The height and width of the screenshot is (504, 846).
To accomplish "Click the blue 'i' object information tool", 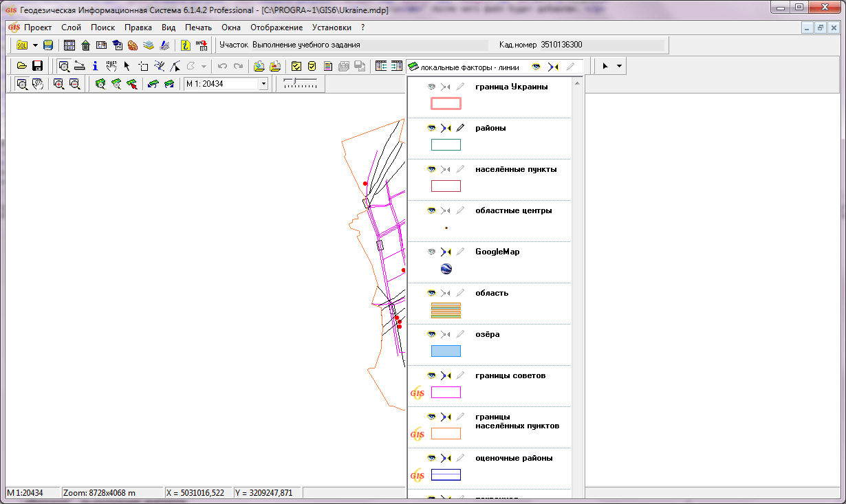I will [x=95, y=66].
